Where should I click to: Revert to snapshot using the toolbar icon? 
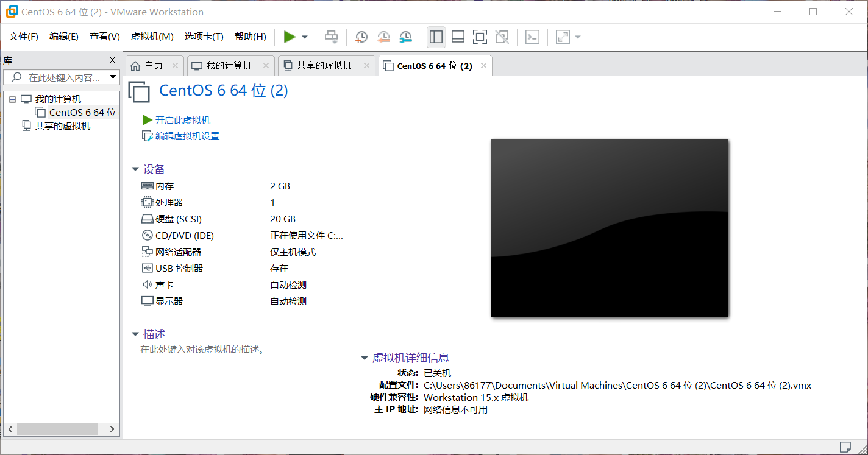click(x=383, y=37)
